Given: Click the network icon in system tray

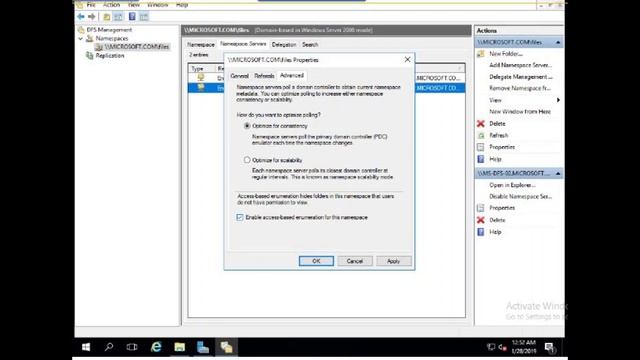Looking at the screenshot, I should pyautogui.click(x=491, y=347).
